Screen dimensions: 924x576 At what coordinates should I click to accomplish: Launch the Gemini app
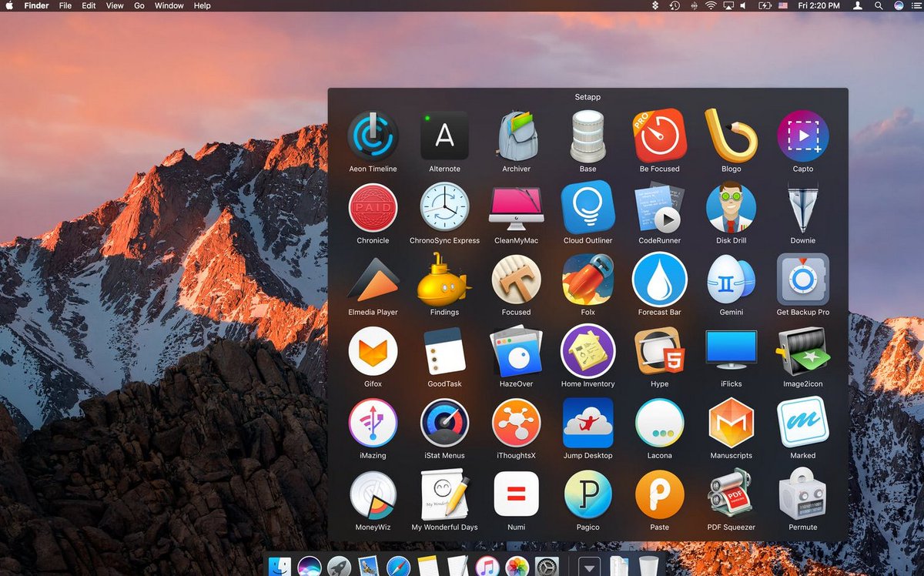point(731,279)
